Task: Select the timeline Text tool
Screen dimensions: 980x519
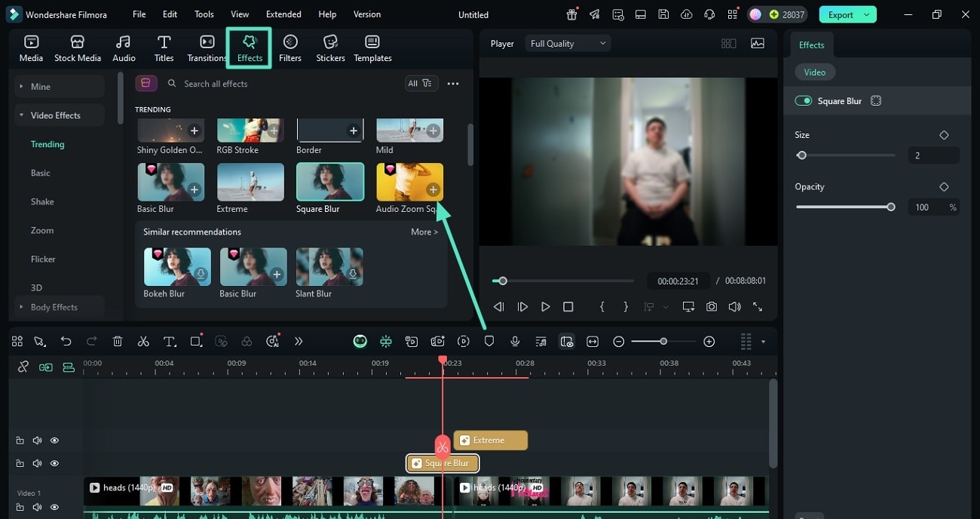Action: tap(170, 342)
